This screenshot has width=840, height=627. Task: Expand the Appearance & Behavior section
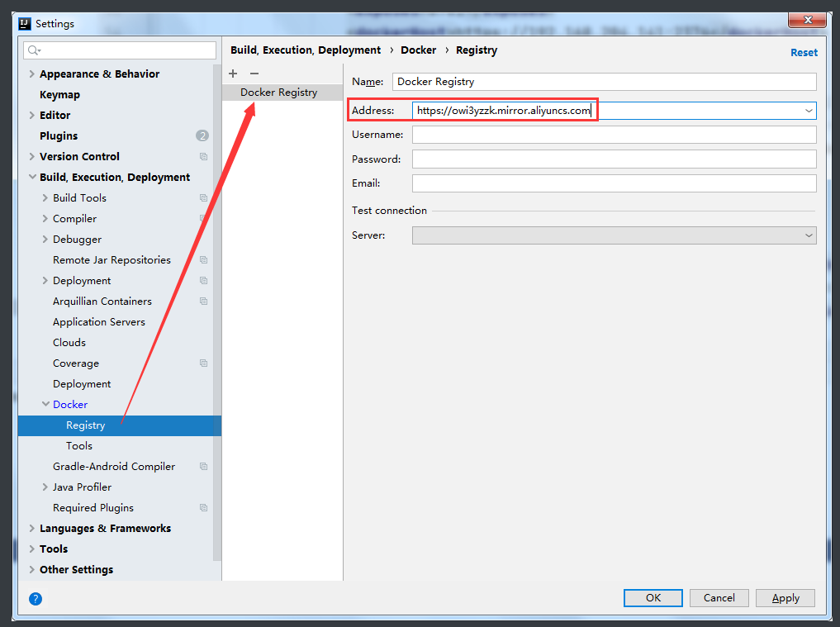[x=31, y=74]
